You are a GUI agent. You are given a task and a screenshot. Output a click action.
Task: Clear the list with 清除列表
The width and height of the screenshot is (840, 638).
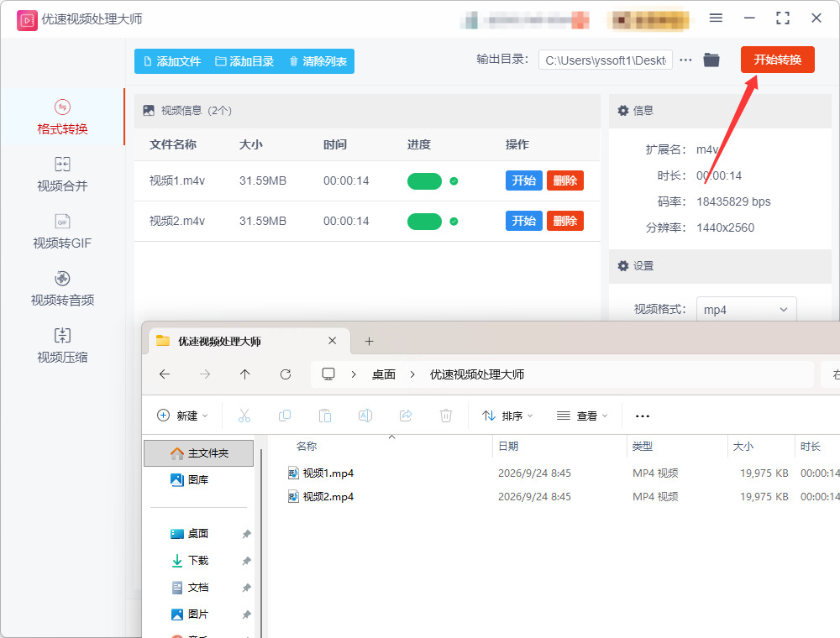[318, 61]
